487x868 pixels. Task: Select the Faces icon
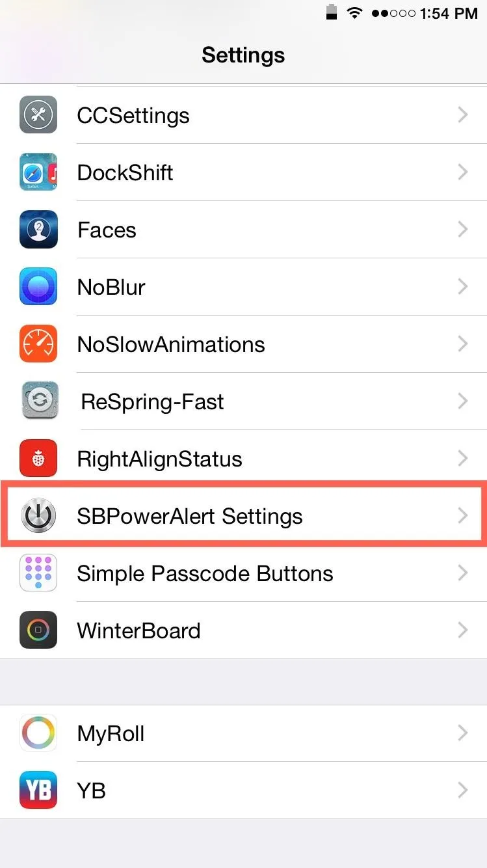(x=38, y=230)
